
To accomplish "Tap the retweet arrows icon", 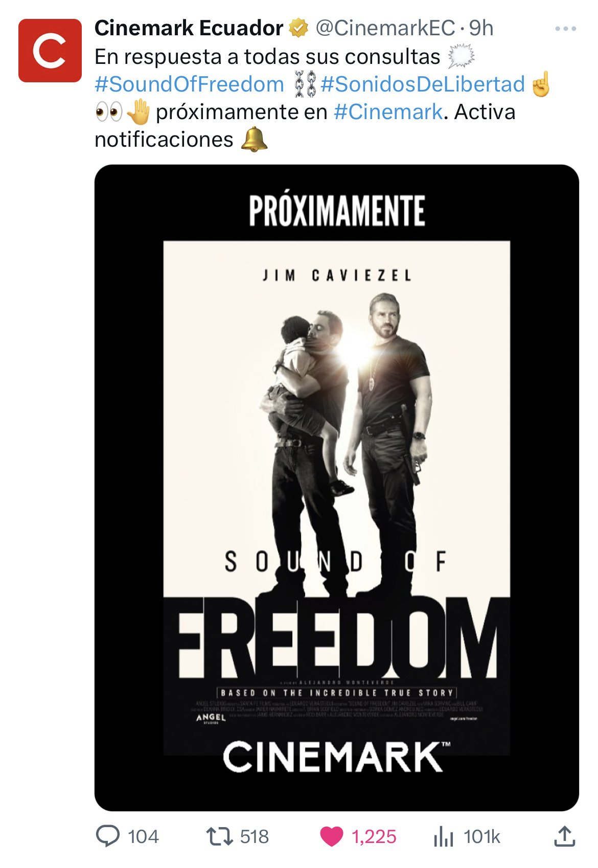I will (x=219, y=836).
